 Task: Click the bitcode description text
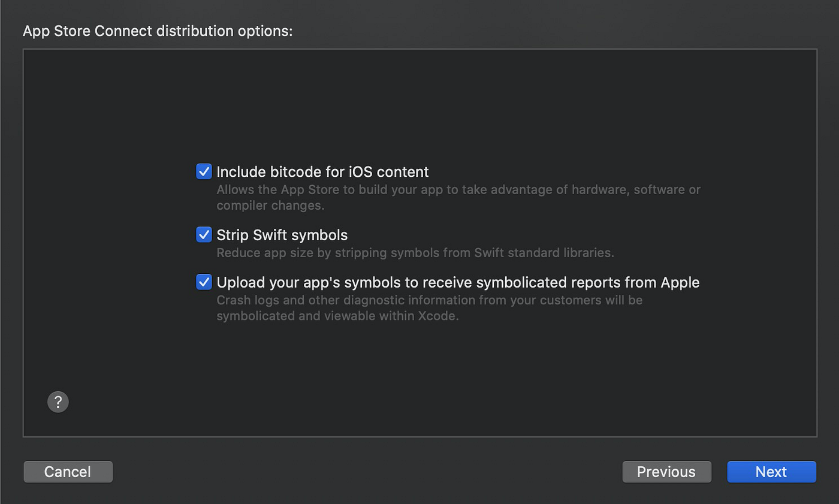(458, 196)
